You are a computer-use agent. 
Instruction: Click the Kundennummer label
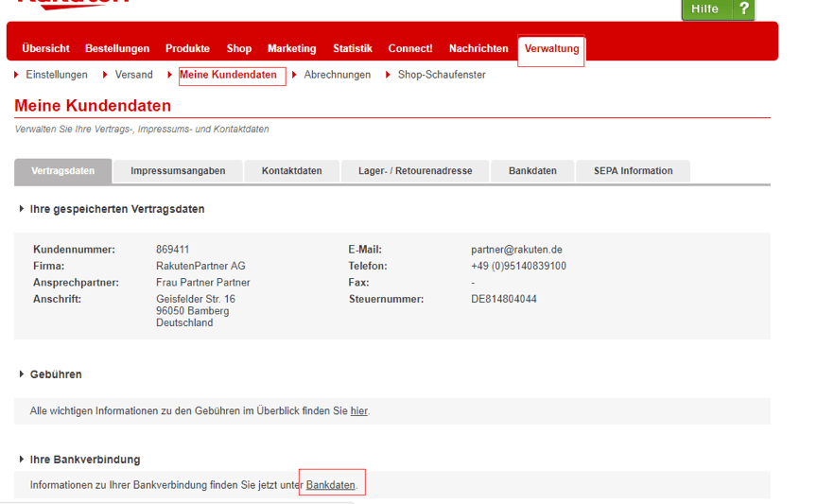[74, 250]
